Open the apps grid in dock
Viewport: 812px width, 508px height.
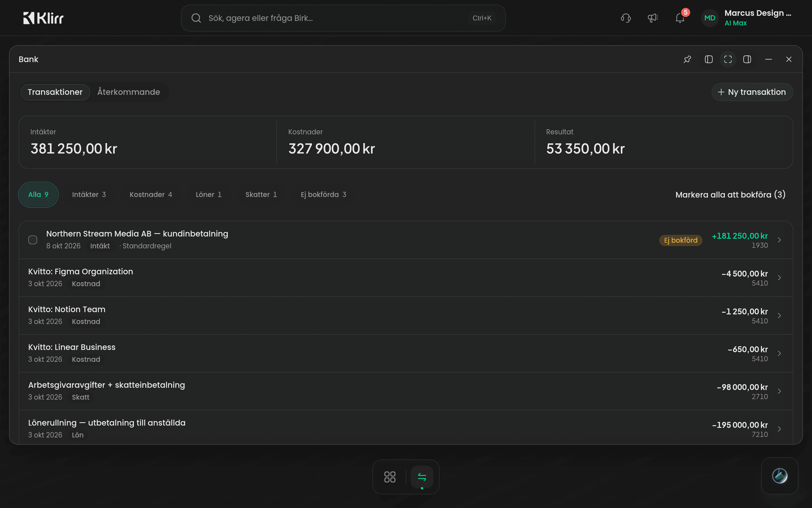(390, 477)
